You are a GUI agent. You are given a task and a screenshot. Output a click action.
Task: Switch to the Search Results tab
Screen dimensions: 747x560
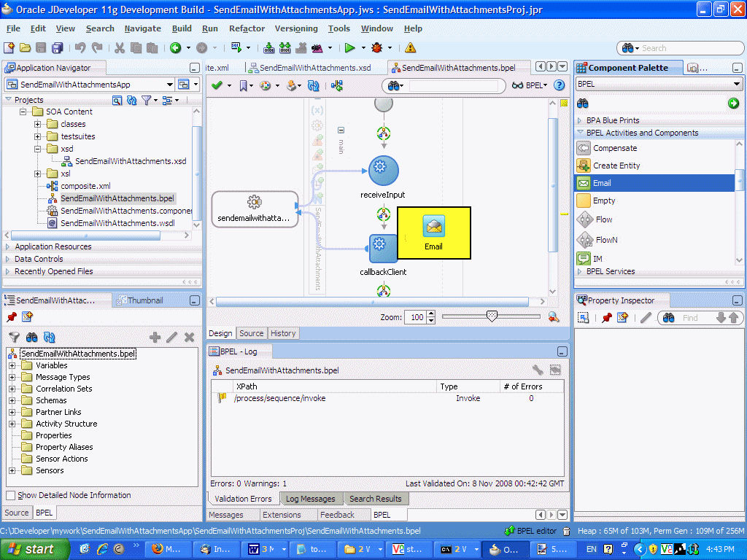(376, 499)
